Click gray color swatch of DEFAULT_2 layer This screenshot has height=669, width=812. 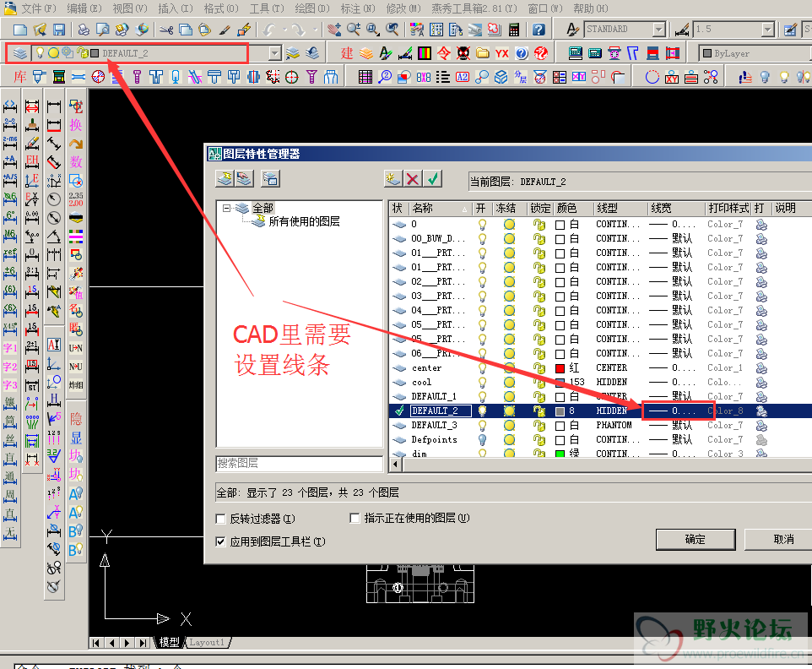[x=560, y=411]
